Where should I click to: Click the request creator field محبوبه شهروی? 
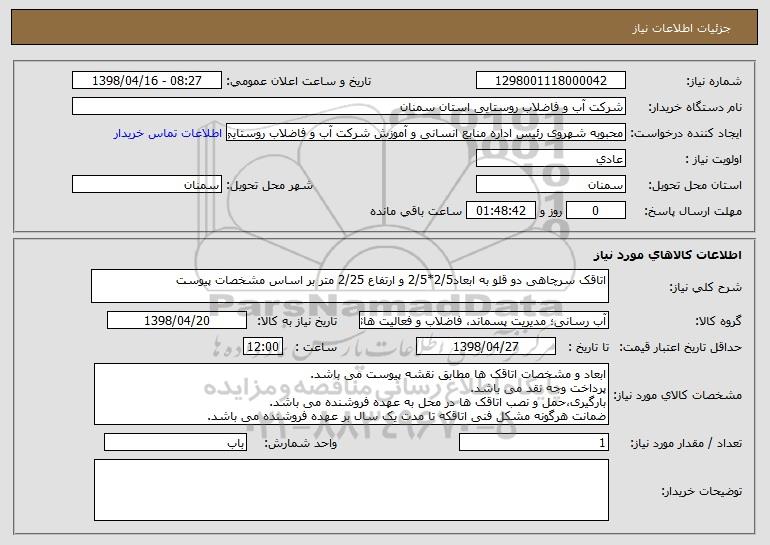click(426, 133)
